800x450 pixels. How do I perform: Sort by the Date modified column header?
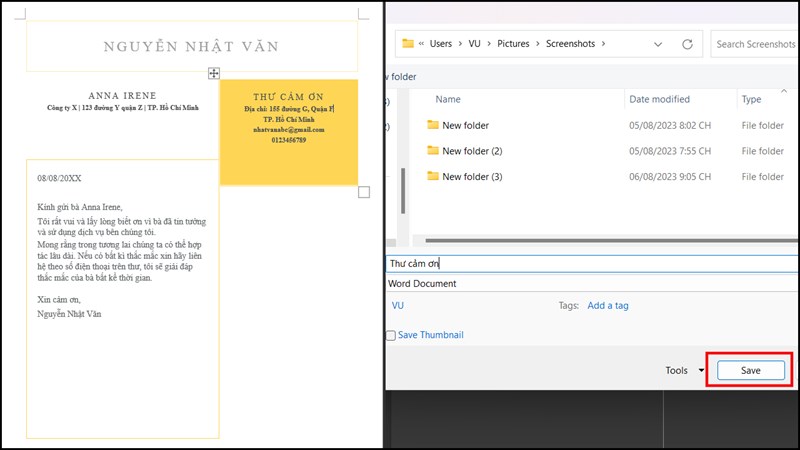tap(659, 99)
